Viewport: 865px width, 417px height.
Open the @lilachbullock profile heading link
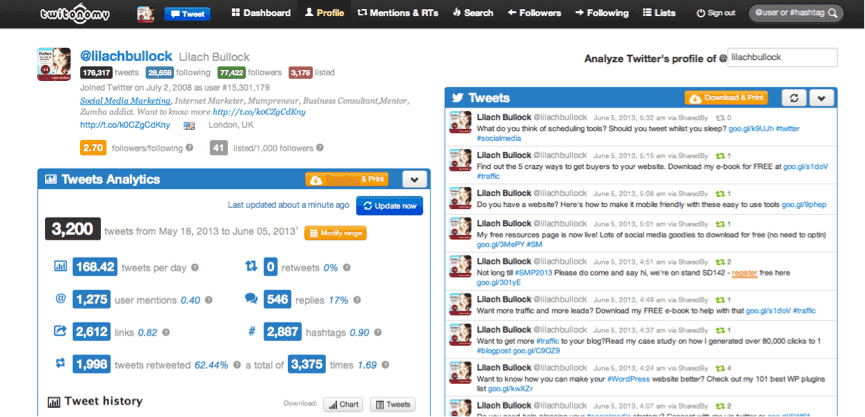tap(127, 56)
